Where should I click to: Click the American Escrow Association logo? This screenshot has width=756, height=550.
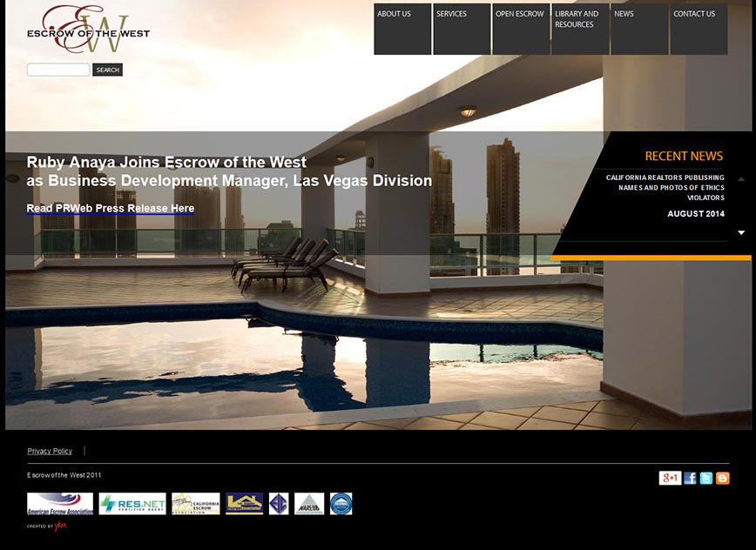pyautogui.click(x=60, y=504)
